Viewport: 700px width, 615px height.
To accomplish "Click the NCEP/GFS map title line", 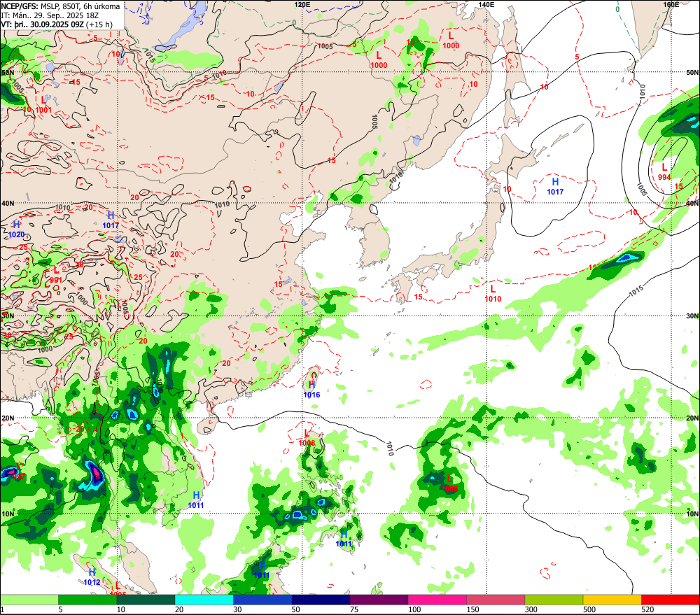I will [x=60, y=6].
